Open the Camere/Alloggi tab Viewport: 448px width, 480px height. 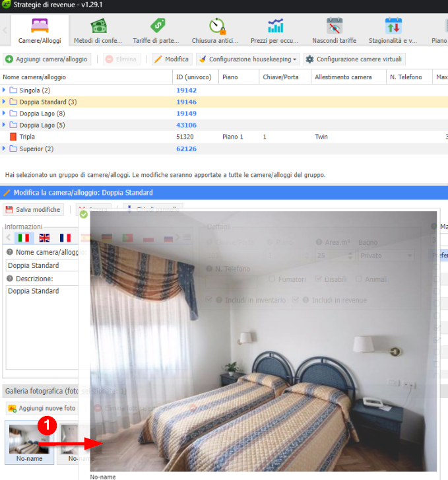click(x=40, y=31)
